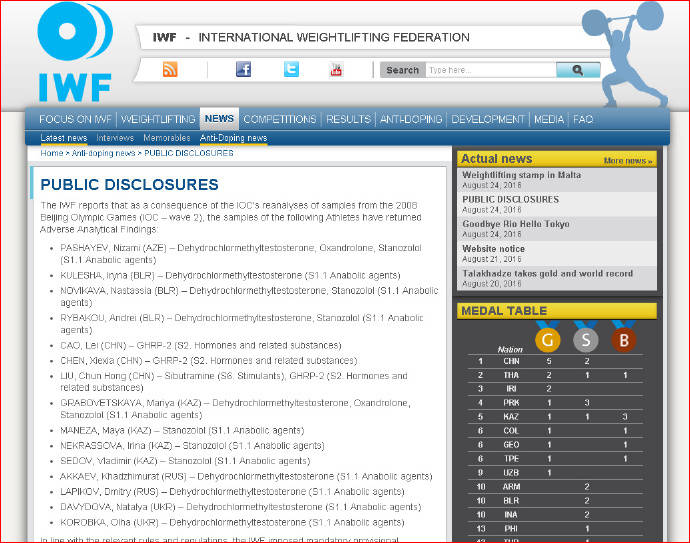Open the RESULTS menu
Viewport: 690px width, 543px height.
pyautogui.click(x=349, y=119)
